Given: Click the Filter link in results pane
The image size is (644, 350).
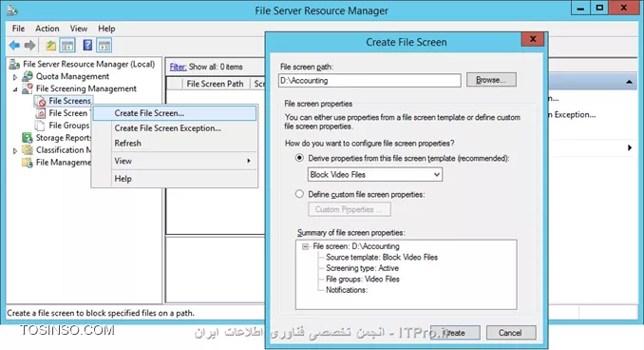Looking at the screenshot, I should click(179, 67).
